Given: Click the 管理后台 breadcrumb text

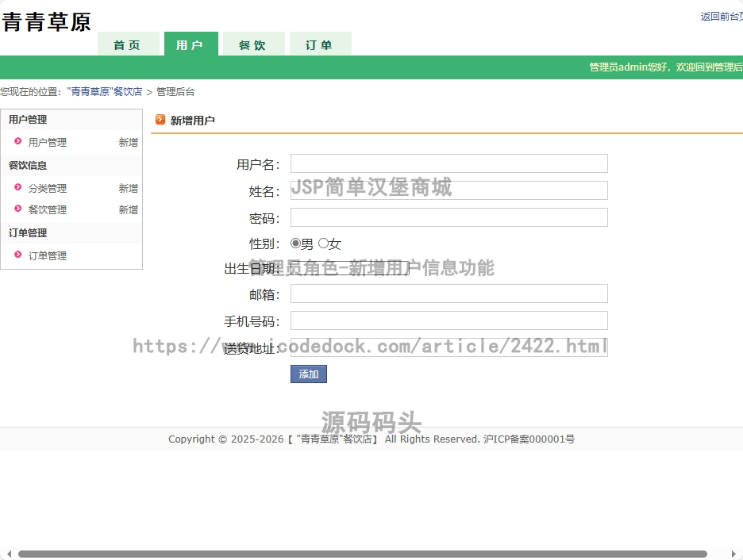Looking at the screenshot, I should tap(175, 92).
